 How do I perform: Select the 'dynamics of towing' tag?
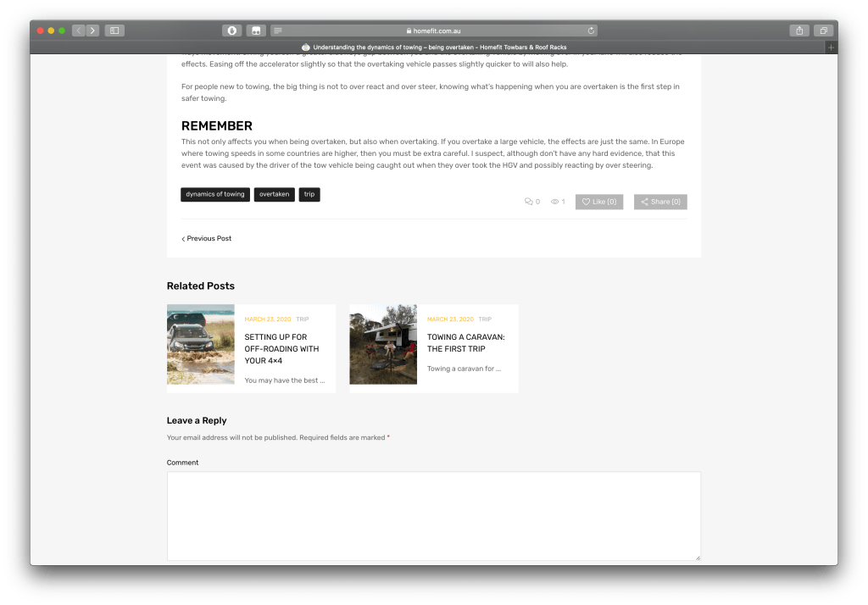pyautogui.click(x=215, y=194)
